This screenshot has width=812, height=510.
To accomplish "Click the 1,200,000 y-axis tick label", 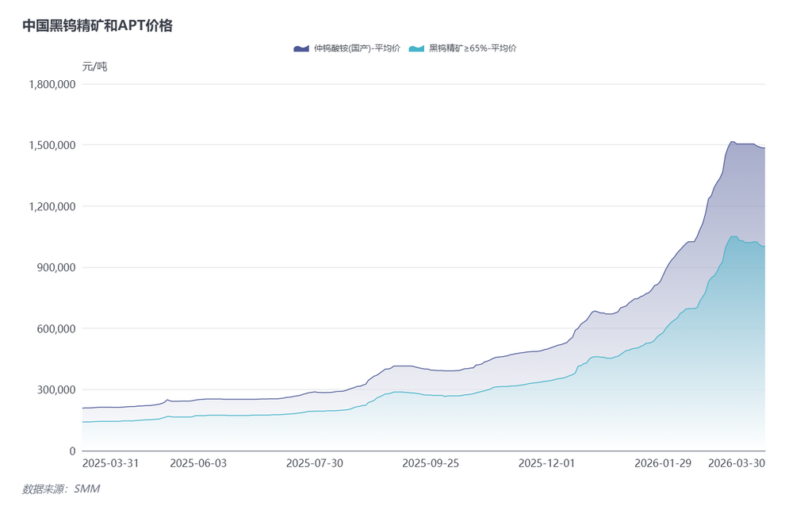I will 51,206.
